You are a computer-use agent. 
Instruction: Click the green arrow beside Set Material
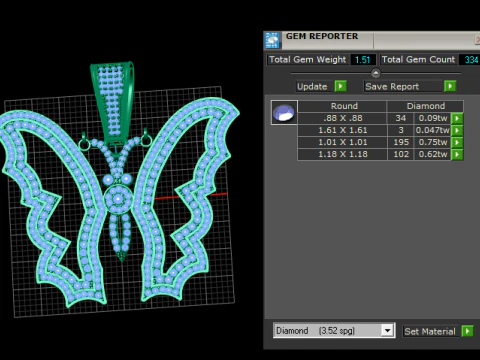pyautogui.click(x=467, y=331)
